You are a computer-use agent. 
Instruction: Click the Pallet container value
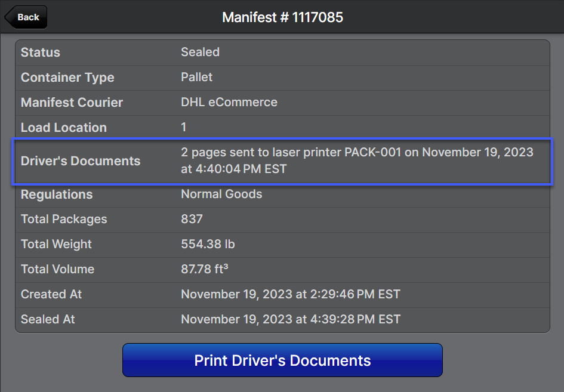196,78
